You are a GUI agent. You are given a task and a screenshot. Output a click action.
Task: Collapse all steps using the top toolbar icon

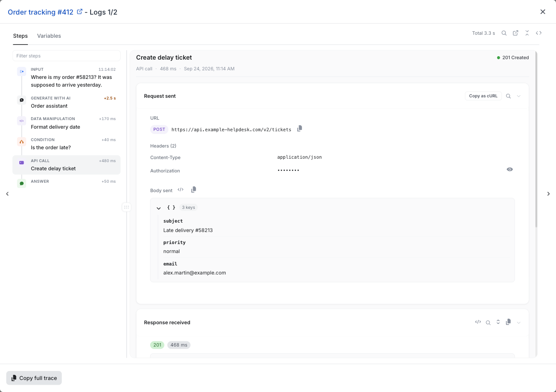click(527, 33)
